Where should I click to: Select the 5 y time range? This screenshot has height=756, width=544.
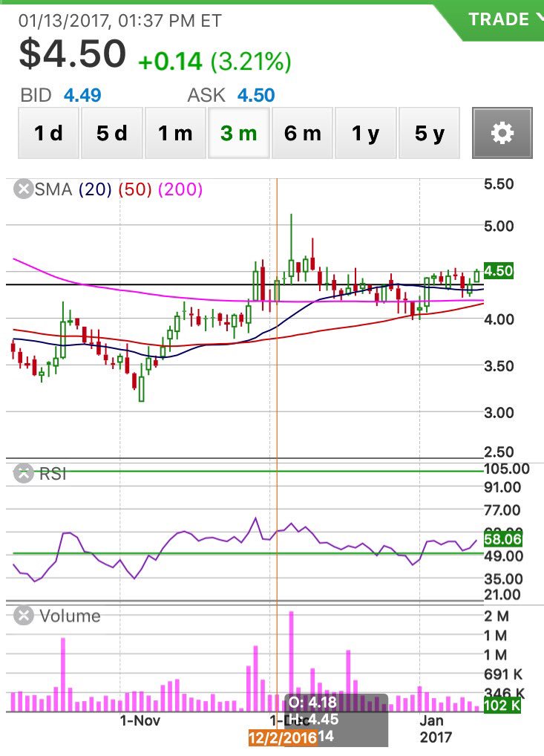[429, 133]
